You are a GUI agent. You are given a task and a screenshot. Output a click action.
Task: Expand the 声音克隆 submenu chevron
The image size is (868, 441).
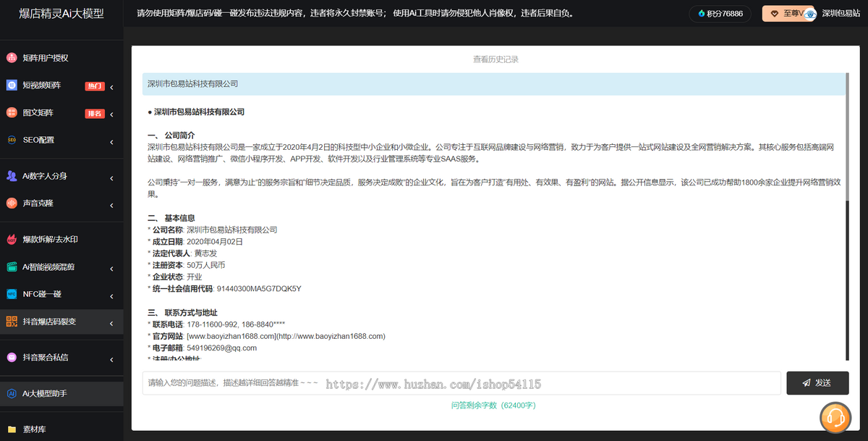(112, 205)
